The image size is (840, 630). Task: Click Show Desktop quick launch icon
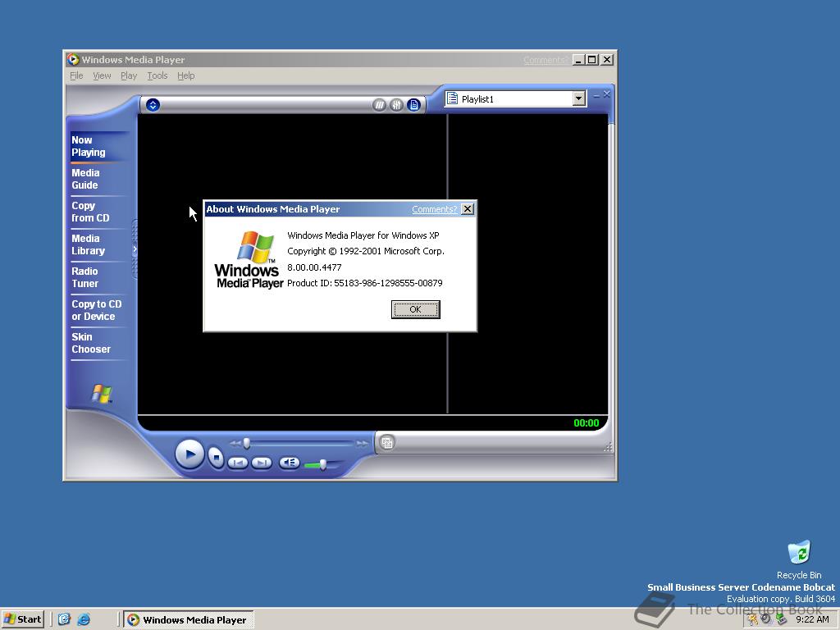pos(64,619)
